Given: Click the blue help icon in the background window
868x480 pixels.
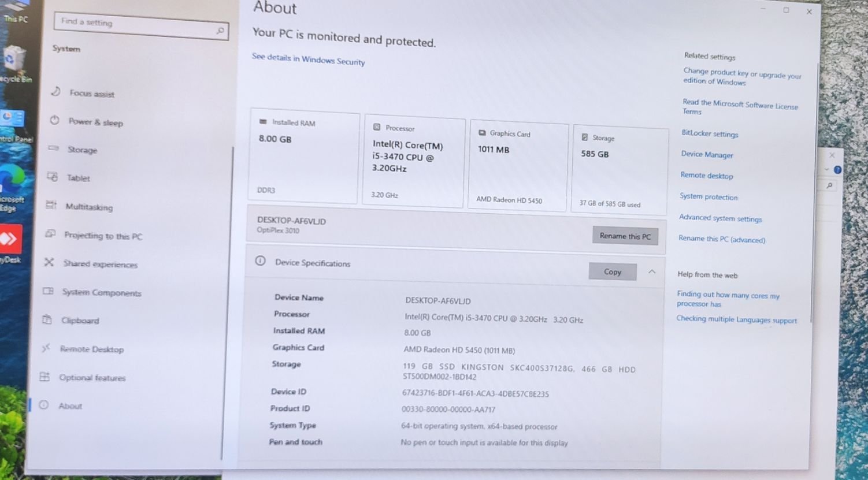Looking at the screenshot, I should [x=837, y=170].
